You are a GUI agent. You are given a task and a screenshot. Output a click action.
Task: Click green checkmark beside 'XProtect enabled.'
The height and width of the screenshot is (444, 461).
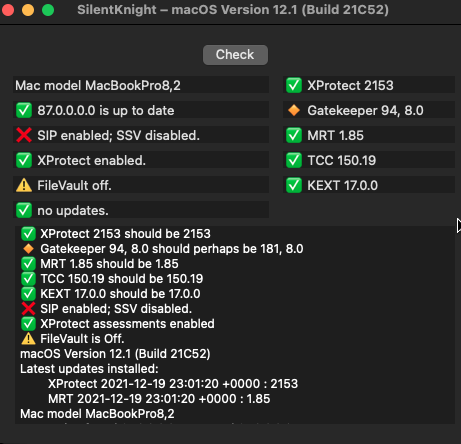point(24,160)
